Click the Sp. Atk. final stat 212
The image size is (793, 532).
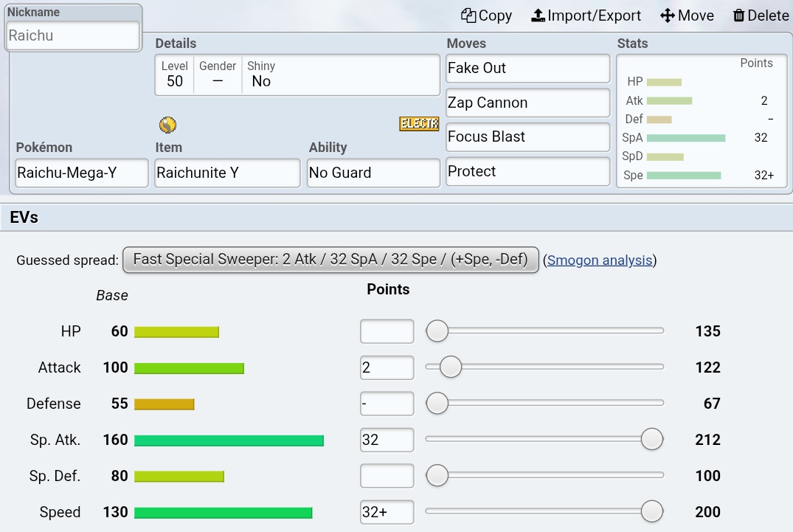(707, 440)
